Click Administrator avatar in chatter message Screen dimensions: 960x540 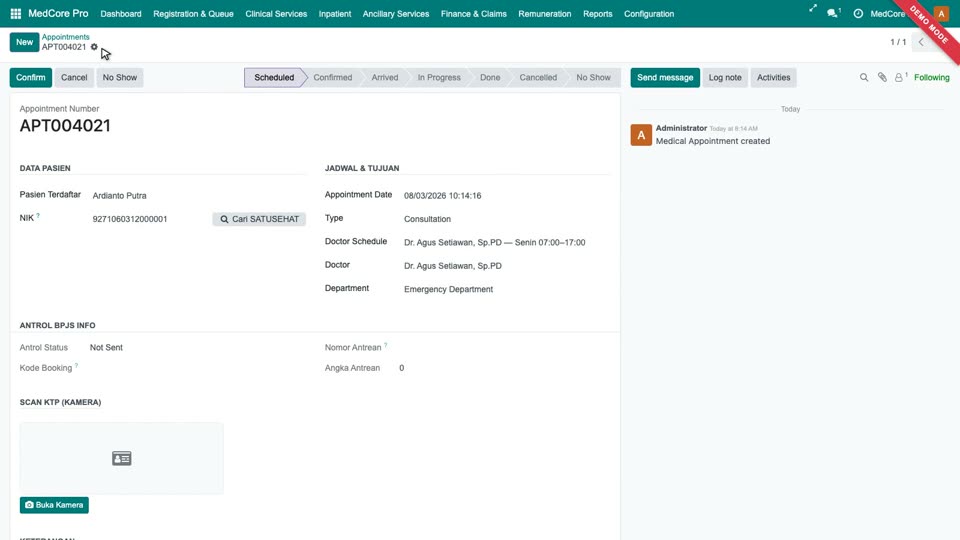click(641, 135)
